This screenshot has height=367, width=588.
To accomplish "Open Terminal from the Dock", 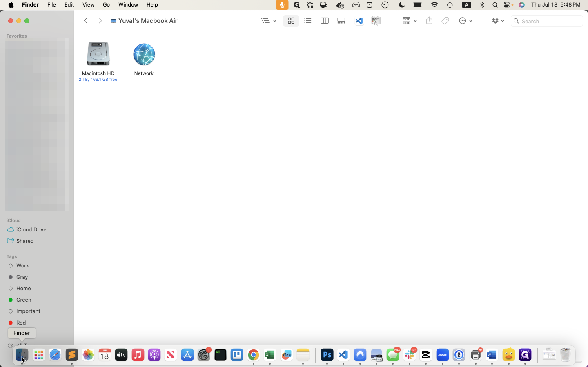I will (220, 355).
